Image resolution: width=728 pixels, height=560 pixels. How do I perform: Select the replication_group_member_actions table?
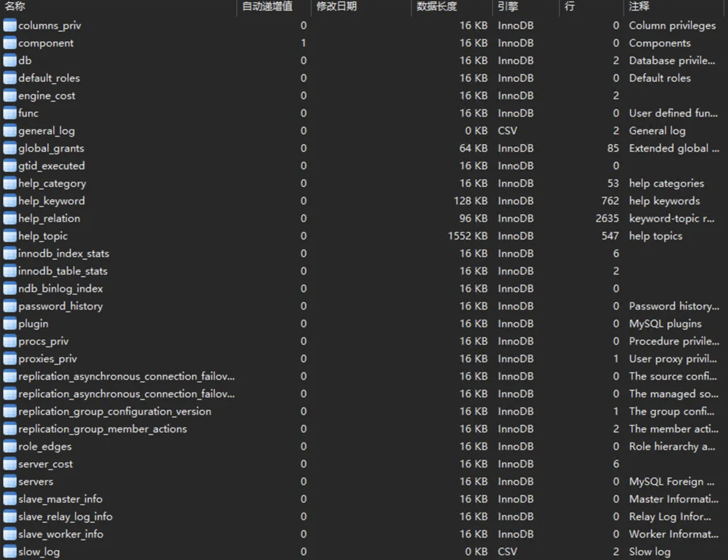(x=102, y=429)
